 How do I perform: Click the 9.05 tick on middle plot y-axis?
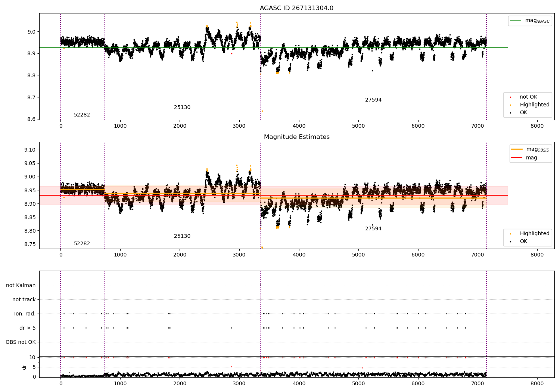[x=29, y=164]
